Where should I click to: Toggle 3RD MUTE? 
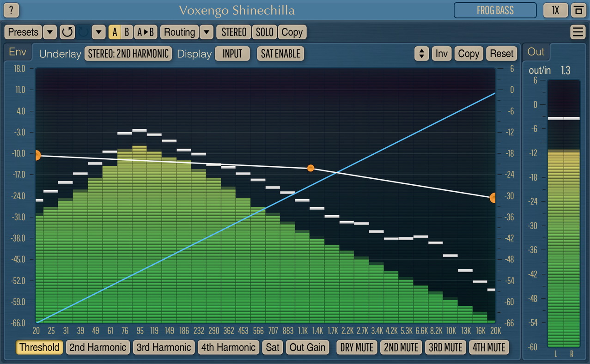point(445,347)
